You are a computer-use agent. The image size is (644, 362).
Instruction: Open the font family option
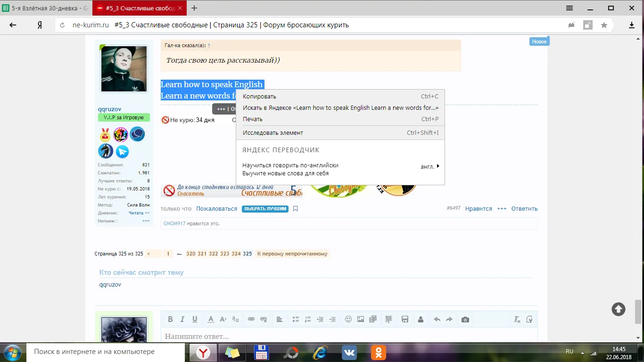tap(235, 319)
